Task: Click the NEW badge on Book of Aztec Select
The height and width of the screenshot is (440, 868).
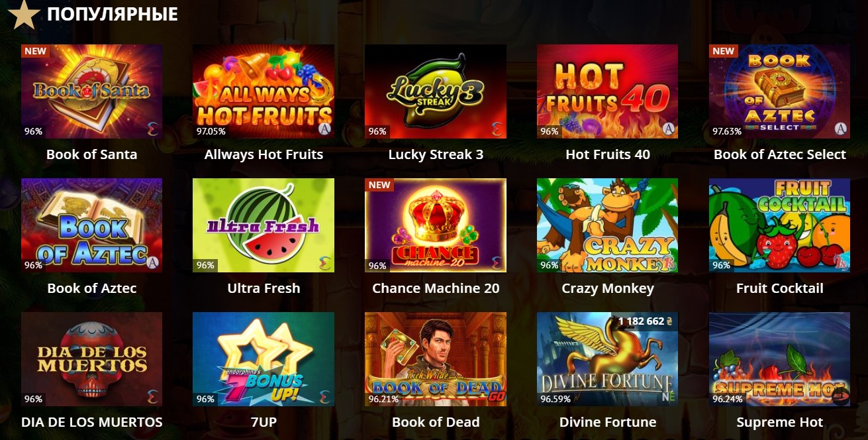Action: click(x=723, y=51)
